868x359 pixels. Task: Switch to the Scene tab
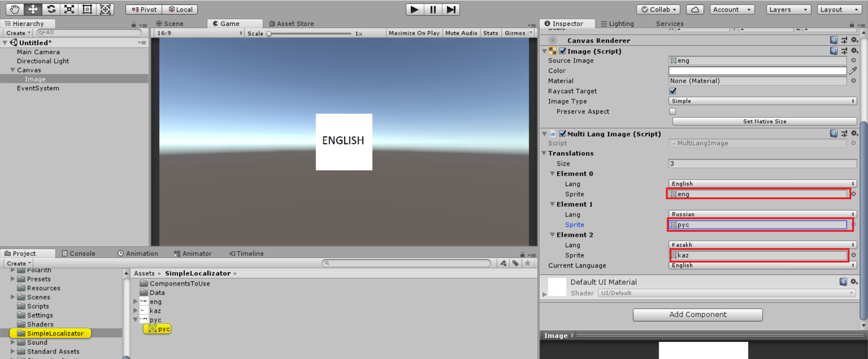(x=170, y=24)
